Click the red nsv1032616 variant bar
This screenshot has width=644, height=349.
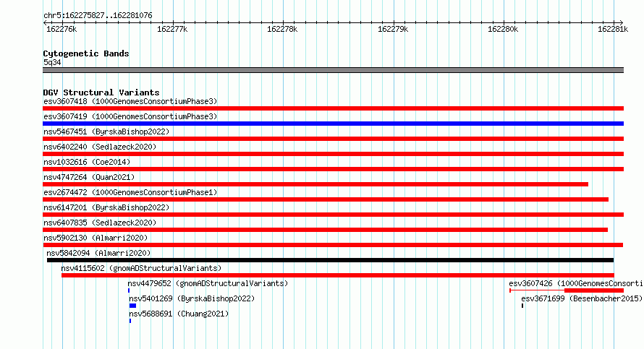(333, 169)
